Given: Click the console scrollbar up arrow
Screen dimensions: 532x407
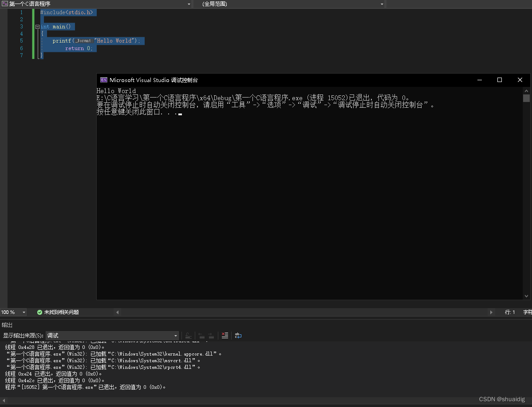Looking at the screenshot, I should (526, 91).
